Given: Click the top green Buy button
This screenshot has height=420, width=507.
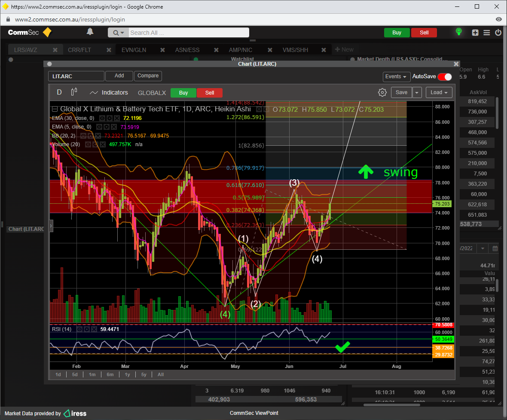Looking at the screenshot, I should click(397, 32).
